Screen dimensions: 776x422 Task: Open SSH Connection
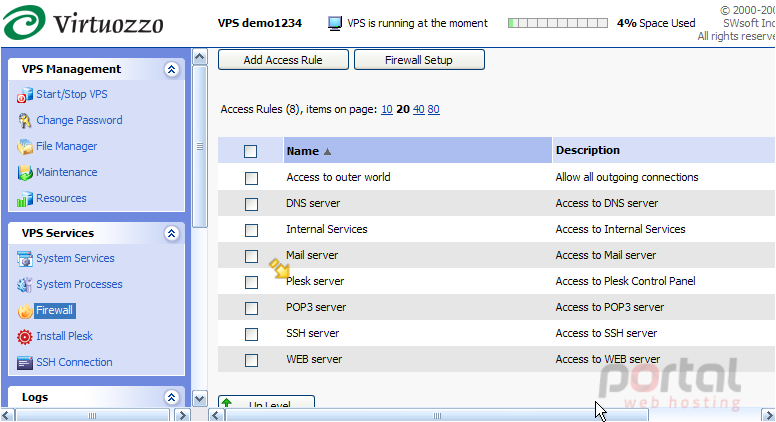[74, 362]
